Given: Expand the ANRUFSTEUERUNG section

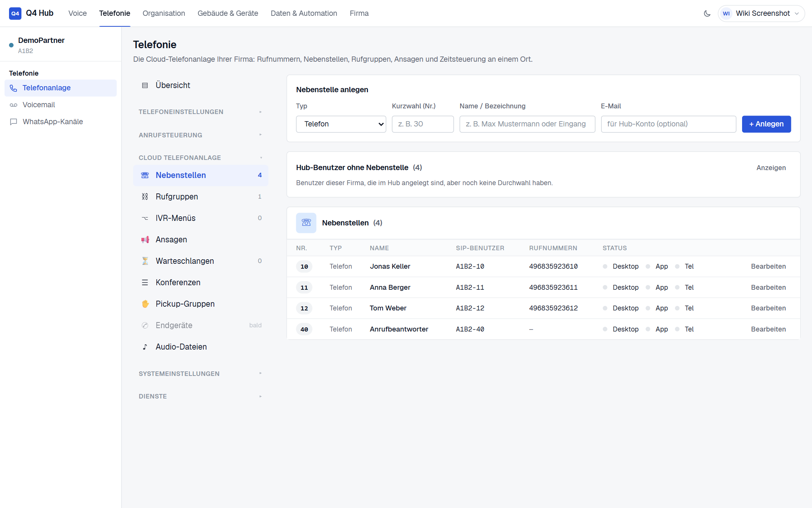Looking at the screenshot, I should tap(200, 135).
